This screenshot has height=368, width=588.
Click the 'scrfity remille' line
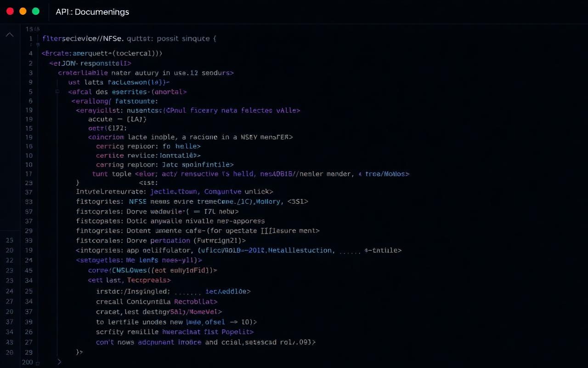coord(175,332)
